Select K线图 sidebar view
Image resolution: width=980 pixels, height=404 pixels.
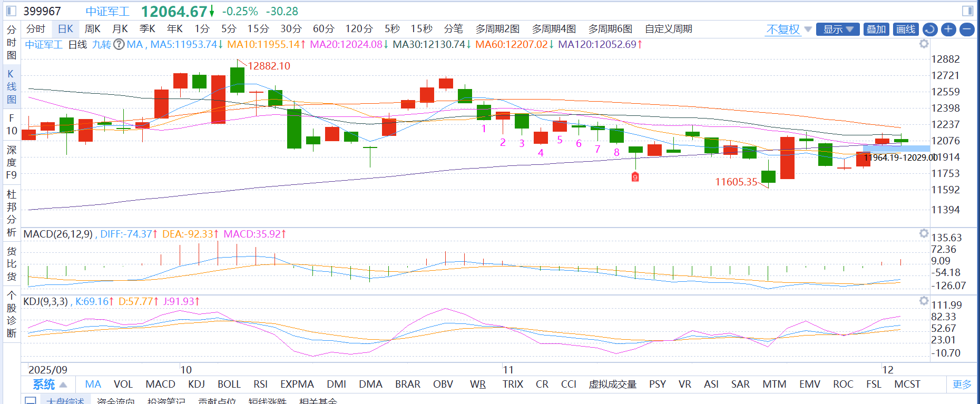(12, 86)
